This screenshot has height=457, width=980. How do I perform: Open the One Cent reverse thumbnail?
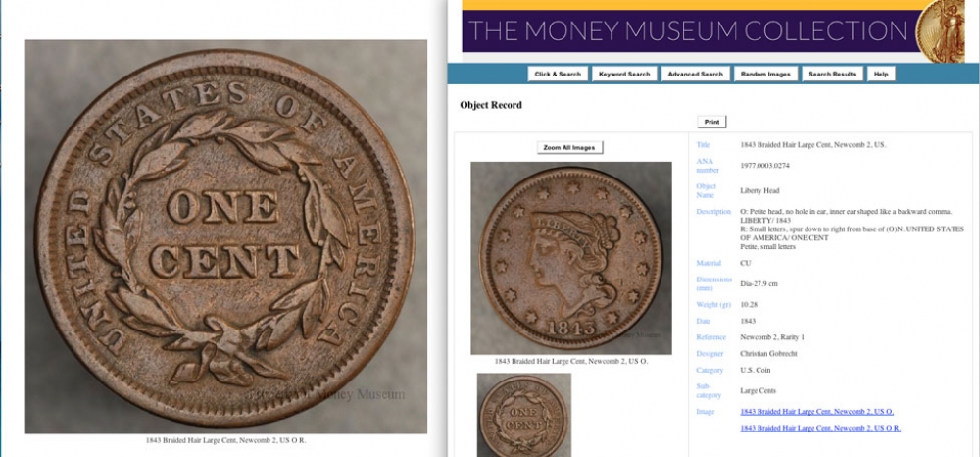click(523, 415)
